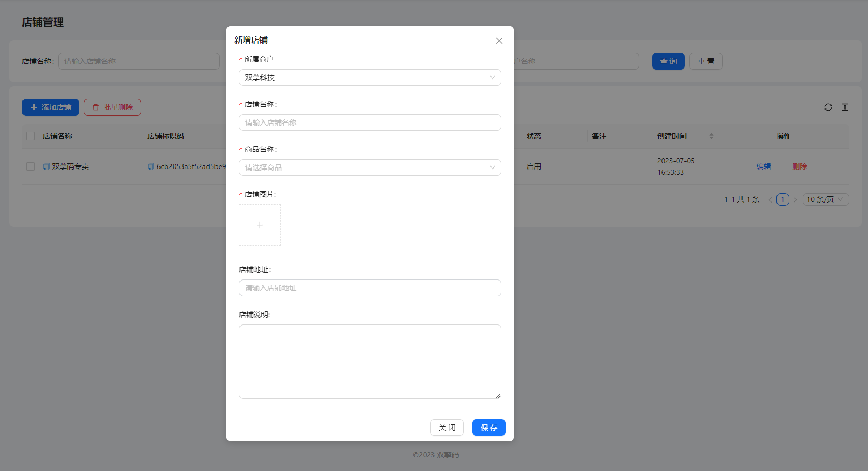Expand the 请选择商品 dropdown
868x471 pixels.
(x=370, y=167)
